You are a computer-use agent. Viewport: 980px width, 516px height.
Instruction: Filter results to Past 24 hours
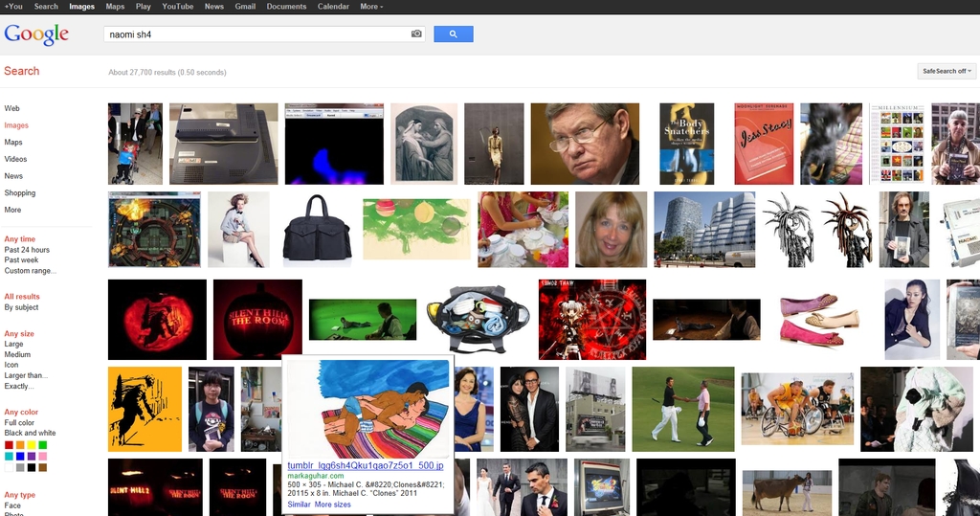[27, 250]
